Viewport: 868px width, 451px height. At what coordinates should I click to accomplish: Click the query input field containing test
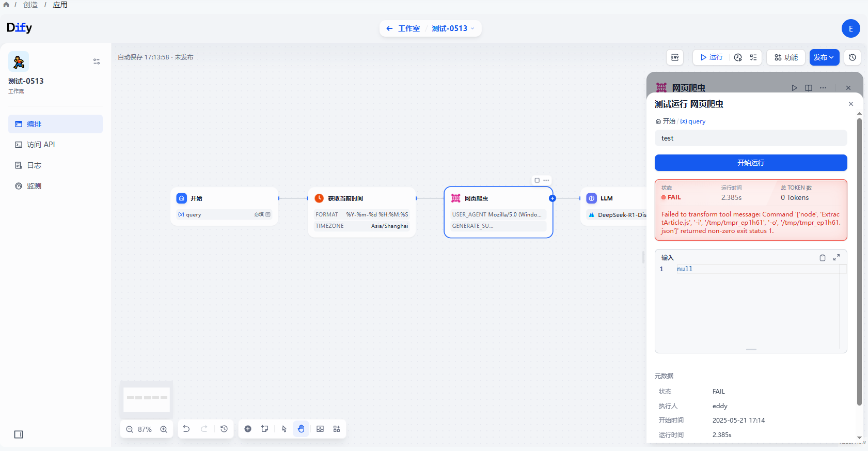coord(751,138)
